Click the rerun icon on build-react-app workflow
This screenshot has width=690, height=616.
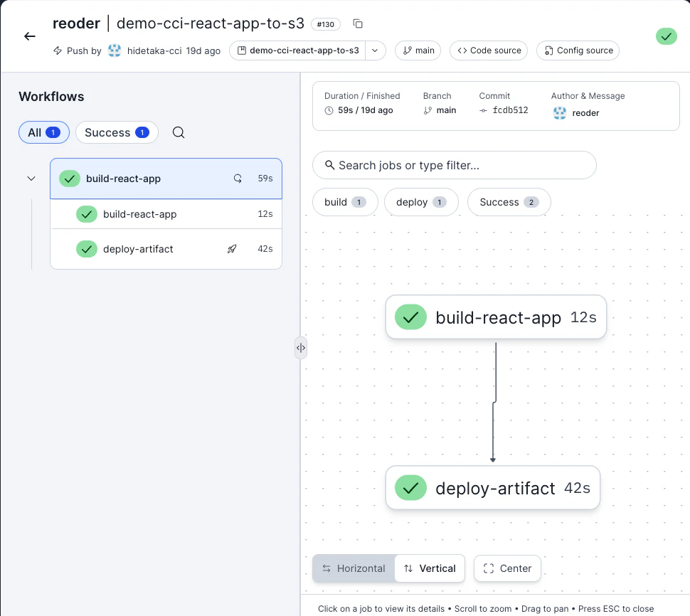(x=237, y=179)
